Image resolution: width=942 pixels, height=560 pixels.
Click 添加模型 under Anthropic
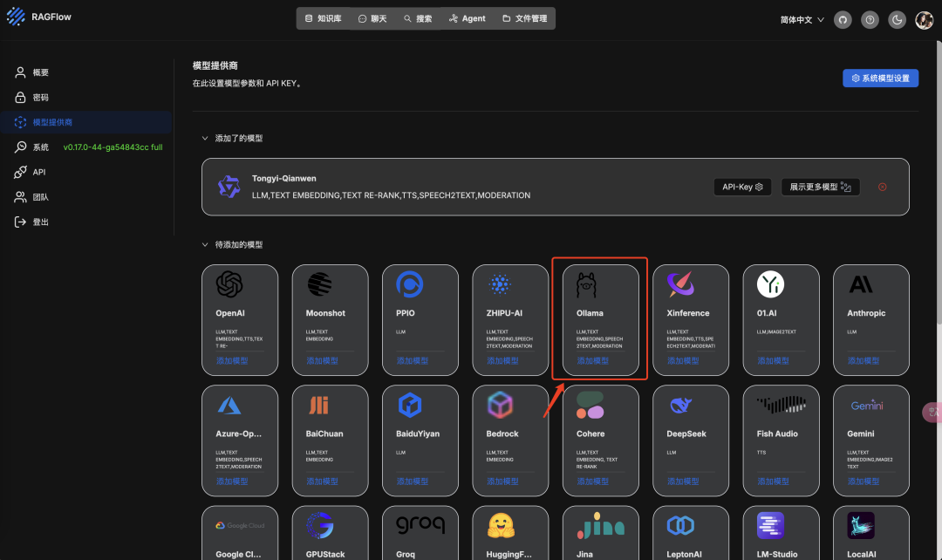[863, 360]
